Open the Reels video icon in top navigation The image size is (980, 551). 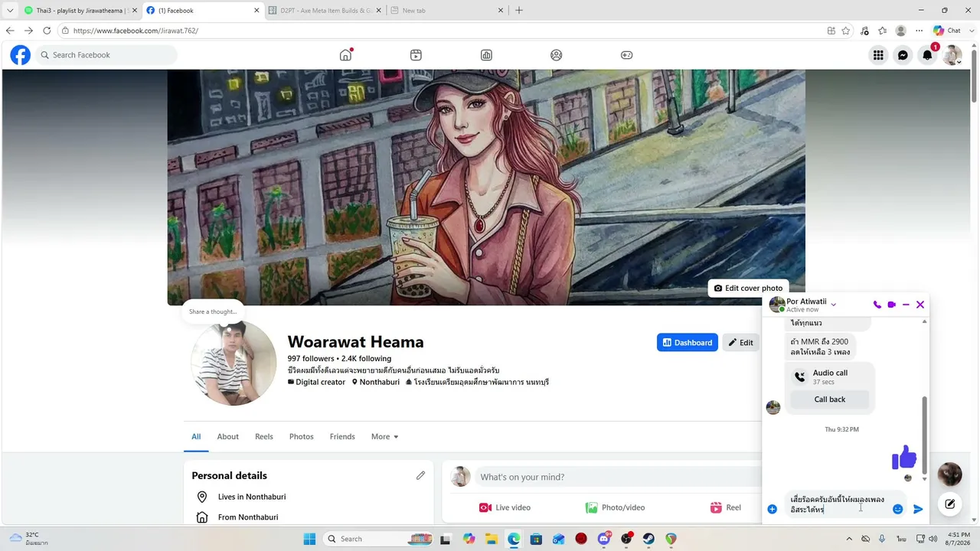416,55
